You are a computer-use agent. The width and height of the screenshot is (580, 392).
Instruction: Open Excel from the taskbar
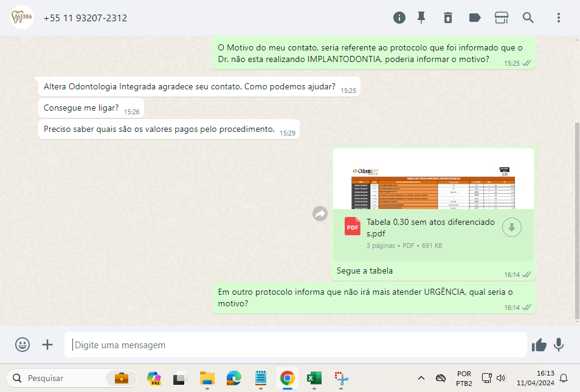314,378
